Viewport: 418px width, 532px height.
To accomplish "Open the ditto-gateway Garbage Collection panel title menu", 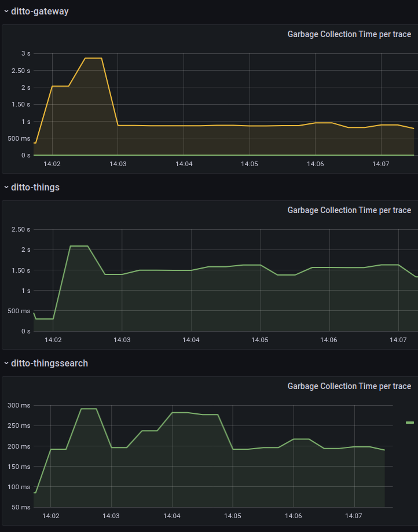I will click(349, 34).
